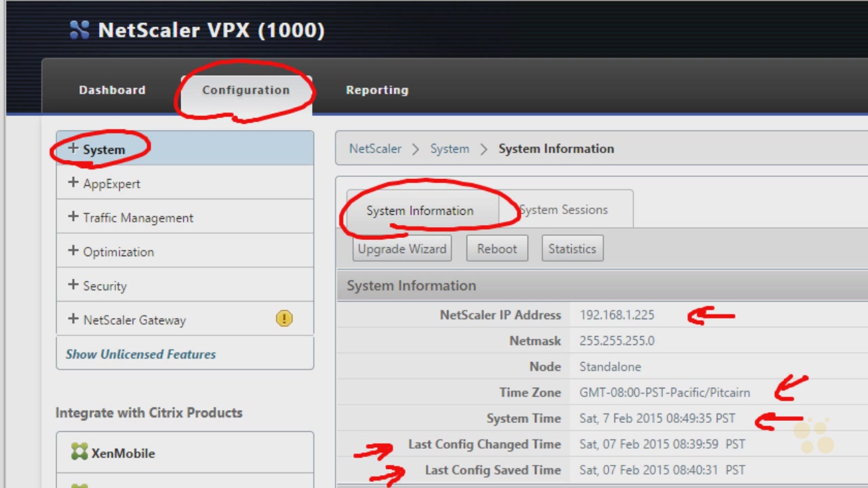Click the NetScaler VPX (1000) title
868x488 pixels.
pos(212,30)
